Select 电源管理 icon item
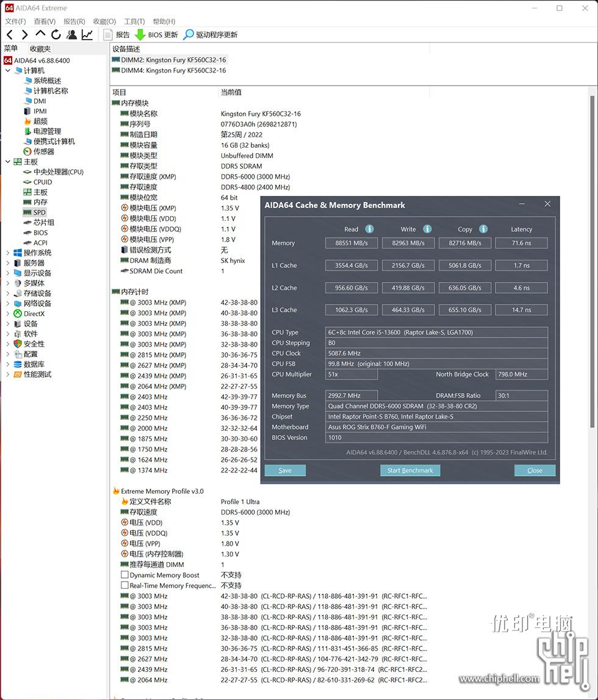This screenshot has height=700, width=598. 42,131
